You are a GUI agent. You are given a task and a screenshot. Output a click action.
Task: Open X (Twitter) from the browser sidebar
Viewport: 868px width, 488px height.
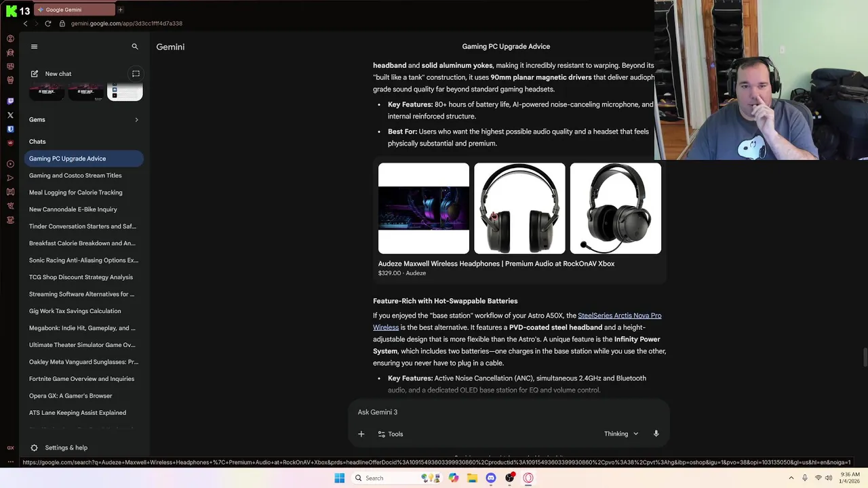[10, 115]
